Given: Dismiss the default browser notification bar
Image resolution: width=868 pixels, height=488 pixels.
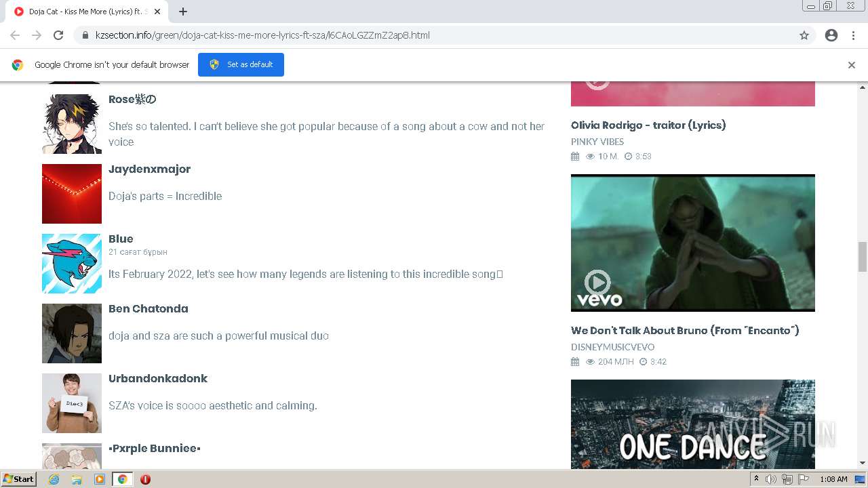Looking at the screenshot, I should point(852,65).
